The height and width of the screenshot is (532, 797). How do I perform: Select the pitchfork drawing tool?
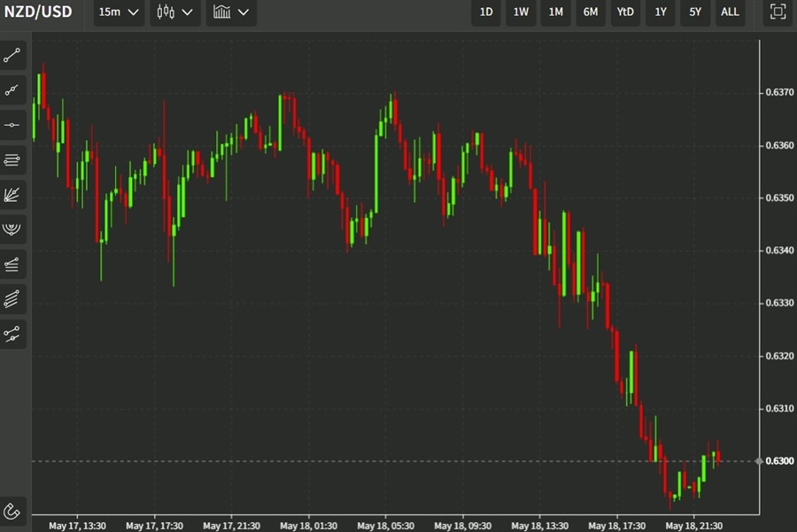click(x=12, y=334)
